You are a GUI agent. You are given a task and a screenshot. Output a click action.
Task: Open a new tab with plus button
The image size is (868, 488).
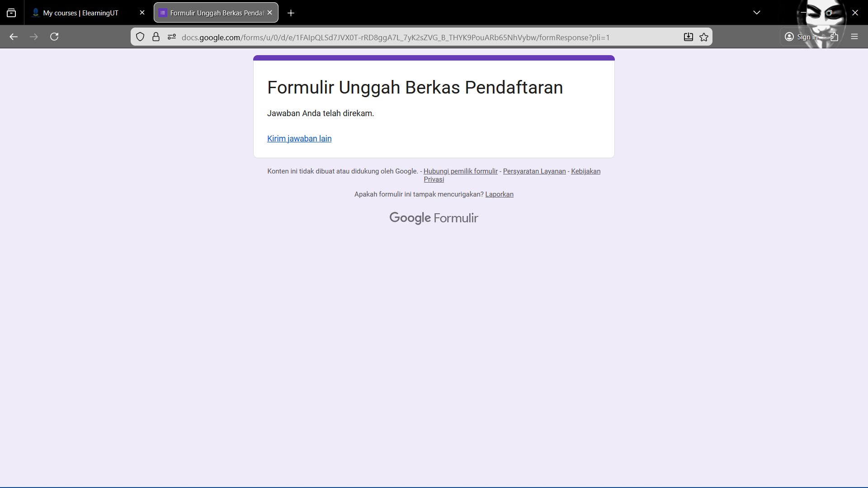291,13
